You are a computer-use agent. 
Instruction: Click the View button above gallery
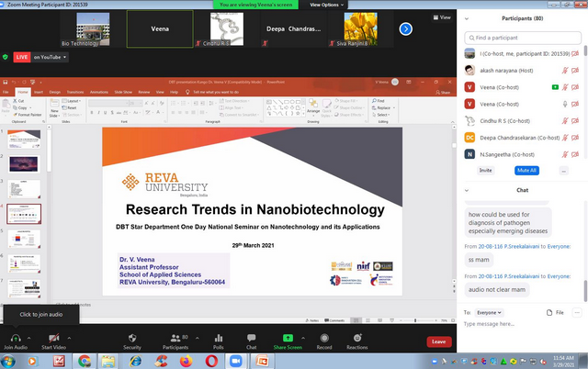pyautogui.click(x=442, y=17)
